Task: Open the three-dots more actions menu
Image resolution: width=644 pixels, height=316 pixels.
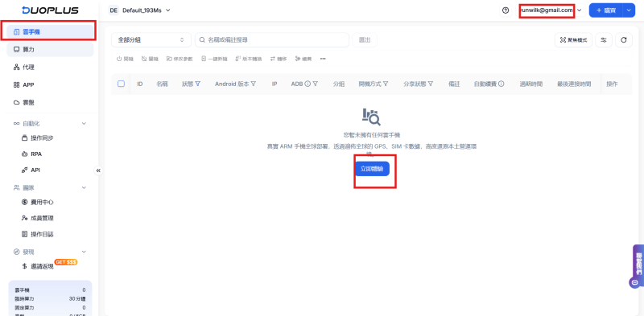Action: (x=323, y=59)
